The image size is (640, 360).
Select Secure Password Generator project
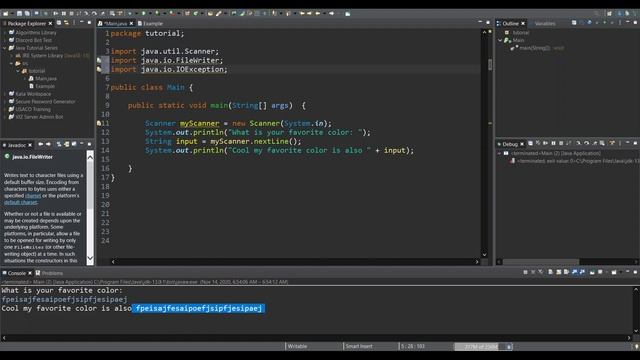click(45, 102)
